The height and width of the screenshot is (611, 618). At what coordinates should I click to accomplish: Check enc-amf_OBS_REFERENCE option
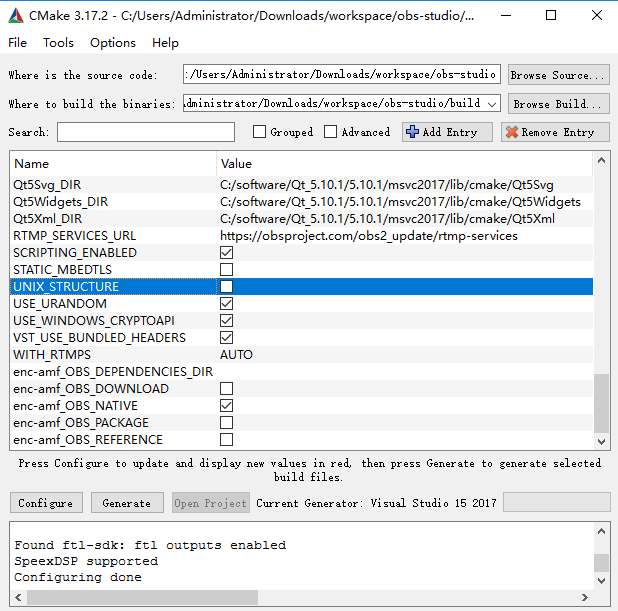pos(226,440)
